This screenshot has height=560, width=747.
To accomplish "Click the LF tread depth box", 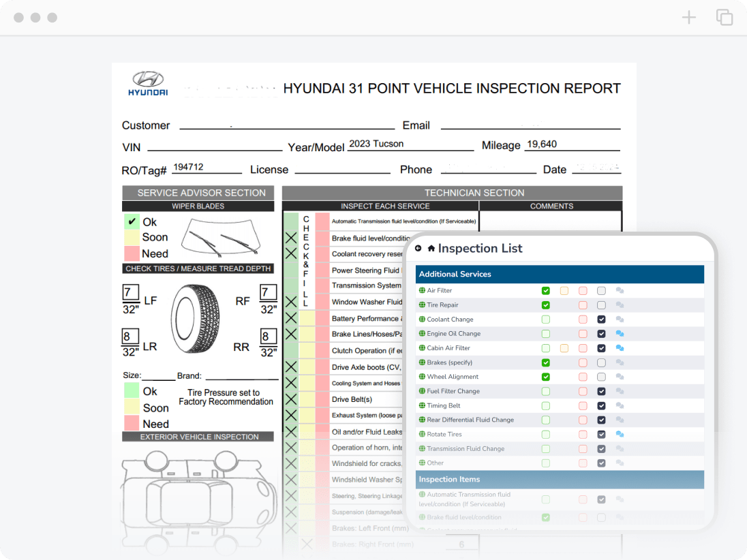I will click(x=131, y=292).
